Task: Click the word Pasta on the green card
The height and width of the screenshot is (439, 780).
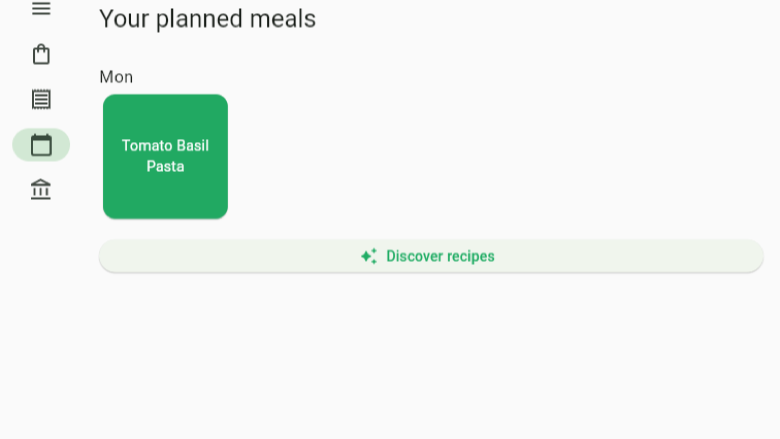Action: [165, 166]
